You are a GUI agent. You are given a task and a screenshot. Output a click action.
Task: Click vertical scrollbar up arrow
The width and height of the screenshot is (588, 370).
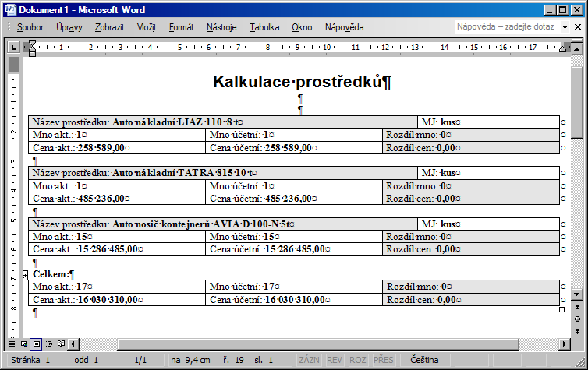(x=577, y=49)
